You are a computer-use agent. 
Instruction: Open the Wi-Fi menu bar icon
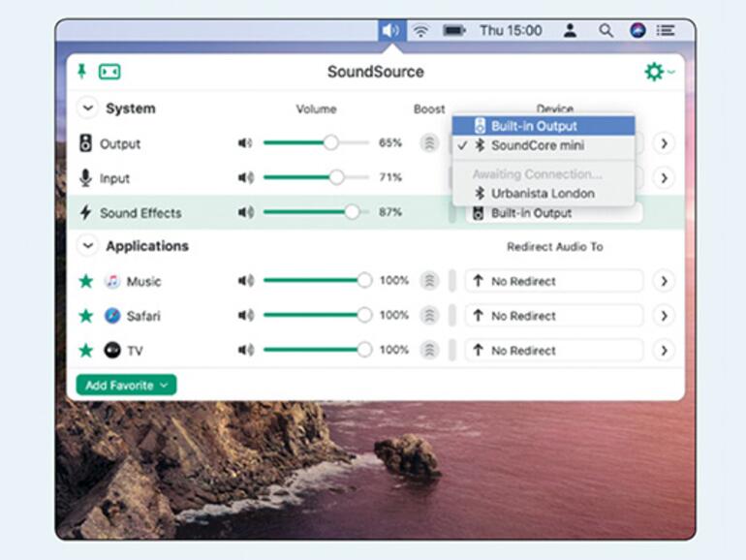420,31
